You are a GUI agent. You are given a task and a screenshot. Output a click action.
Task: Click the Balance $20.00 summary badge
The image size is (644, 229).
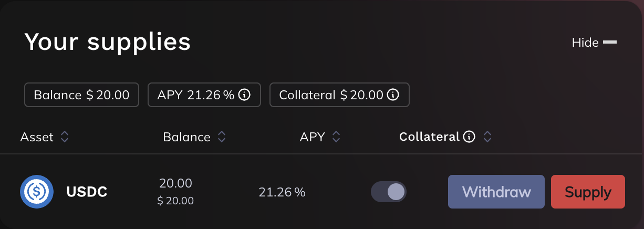tap(81, 95)
